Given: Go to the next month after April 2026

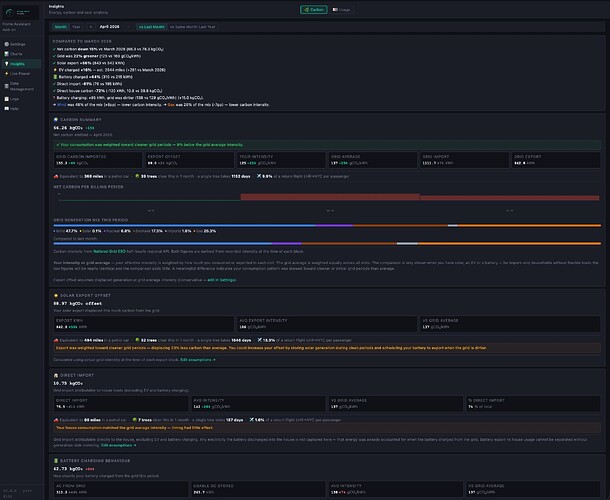Looking at the screenshot, I should tap(129, 27).
